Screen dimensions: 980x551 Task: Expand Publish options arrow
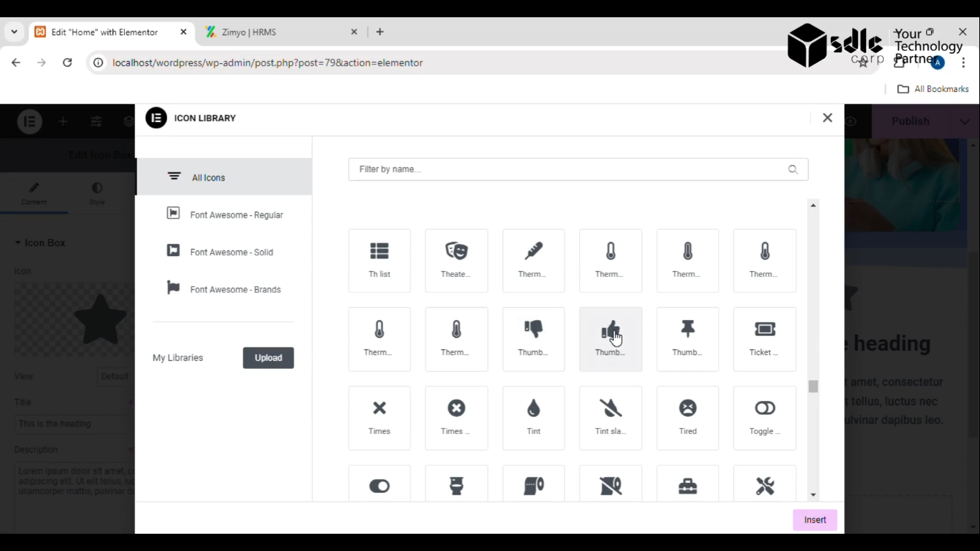tap(964, 121)
